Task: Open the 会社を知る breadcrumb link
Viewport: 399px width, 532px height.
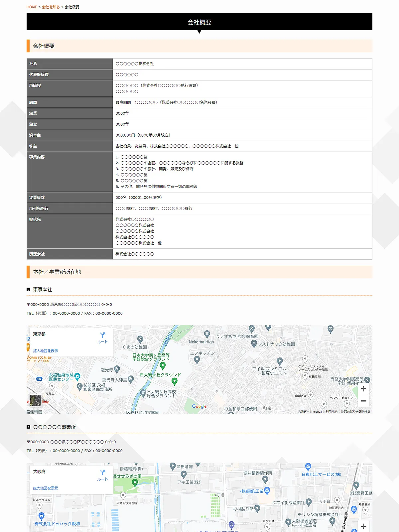Action: [x=51, y=7]
